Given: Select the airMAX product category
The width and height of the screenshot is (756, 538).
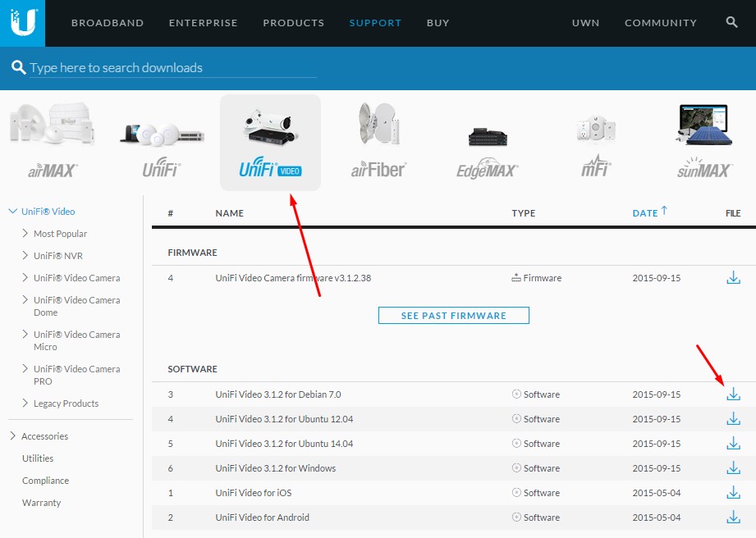Looking at the screenshot, I should [53, 141].
